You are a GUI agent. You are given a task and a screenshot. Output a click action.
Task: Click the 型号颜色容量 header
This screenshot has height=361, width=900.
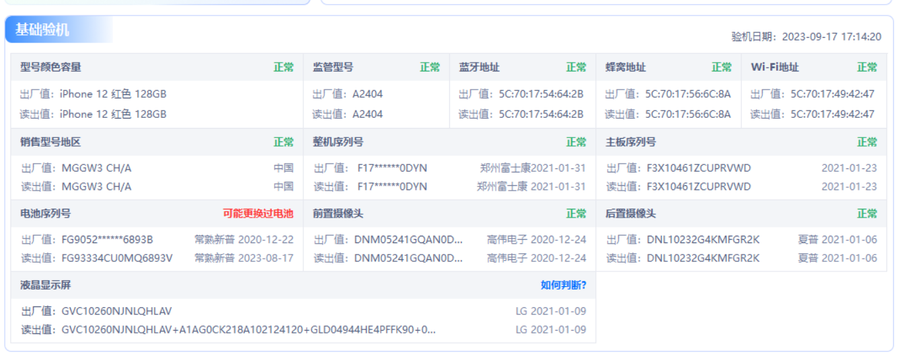(x=51, y=67)
